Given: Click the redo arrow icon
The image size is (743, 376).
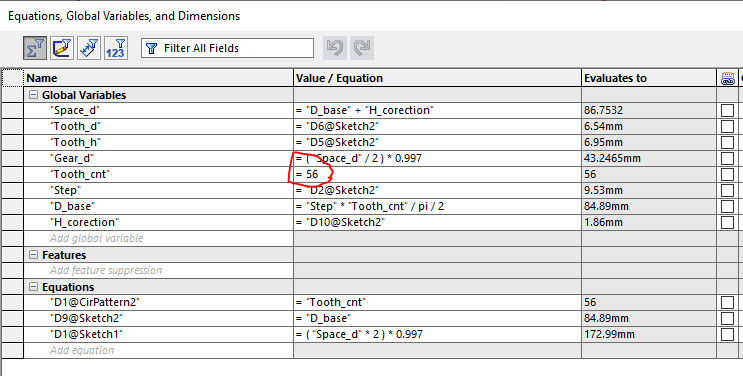Looking at the screenshot, I should pyautogui.click(x=362, y=48).
